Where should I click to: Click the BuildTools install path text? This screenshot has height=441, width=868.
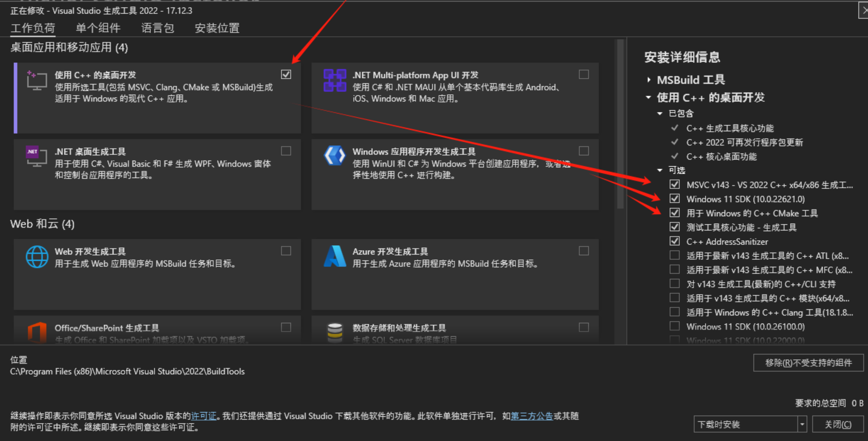[x=127, y=371]
